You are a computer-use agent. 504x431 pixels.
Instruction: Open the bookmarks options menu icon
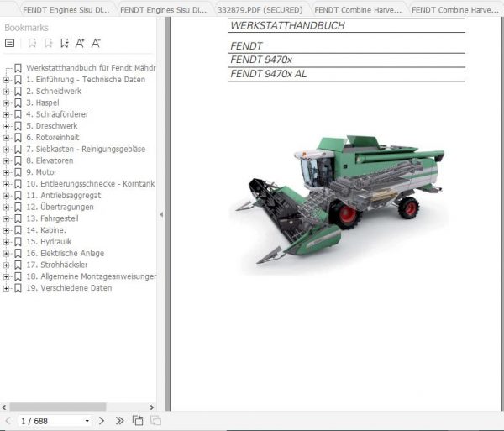(x=9, y=43)
